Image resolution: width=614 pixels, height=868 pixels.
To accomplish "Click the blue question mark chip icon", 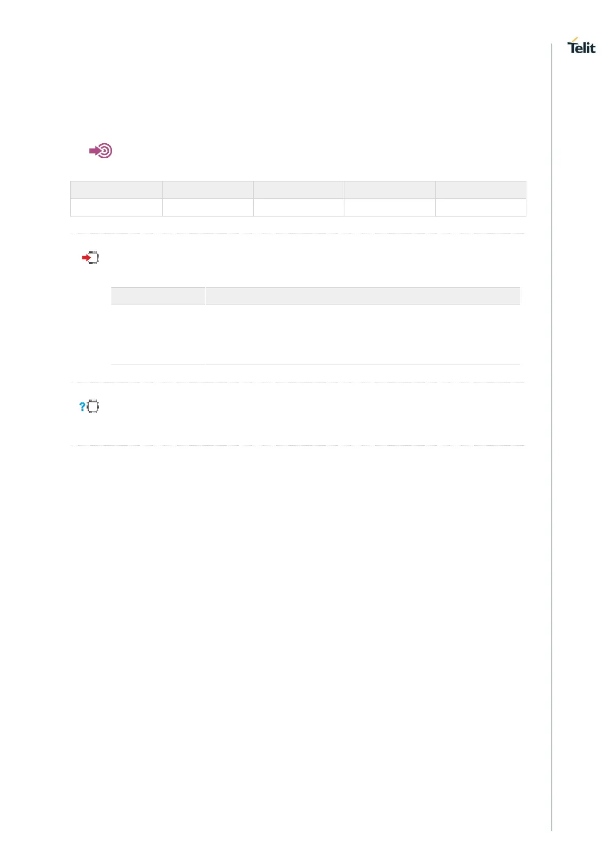I will pos(90,407).
